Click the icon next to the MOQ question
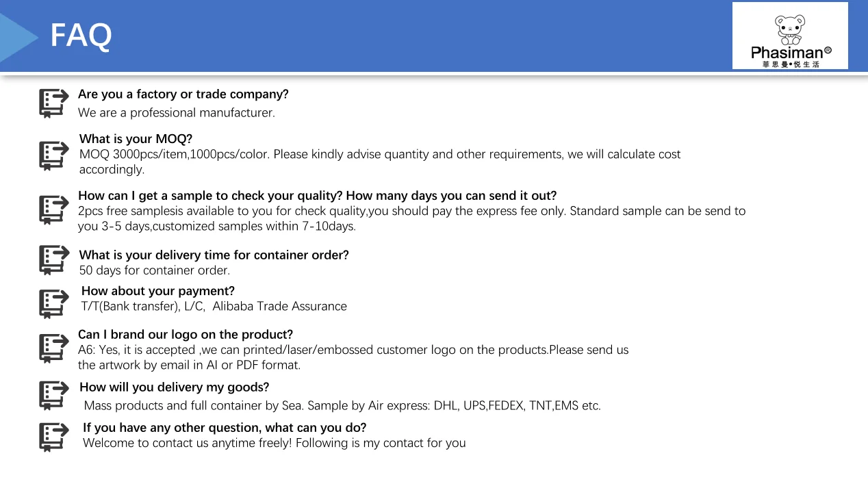The height and width of the screenshot is (486, 868). (53, 155)
